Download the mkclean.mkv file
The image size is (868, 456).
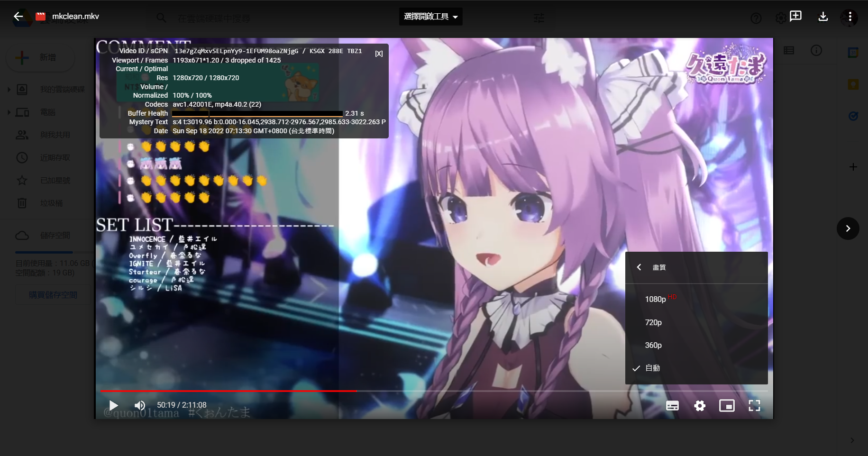coord(823,17)
